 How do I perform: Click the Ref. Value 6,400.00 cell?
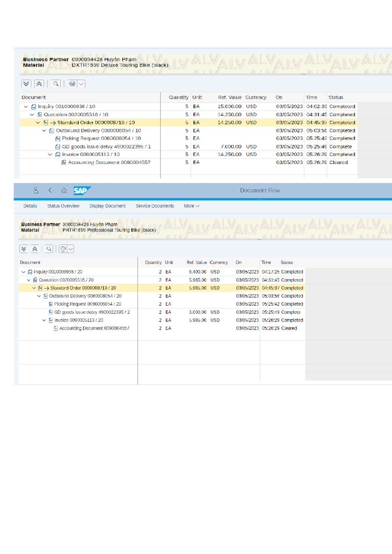(x=198, y=272)
